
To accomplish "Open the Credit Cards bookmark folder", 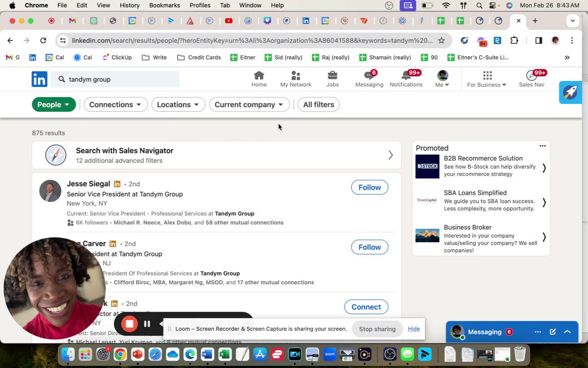I will pyautogui.click(x=199, y=57).
